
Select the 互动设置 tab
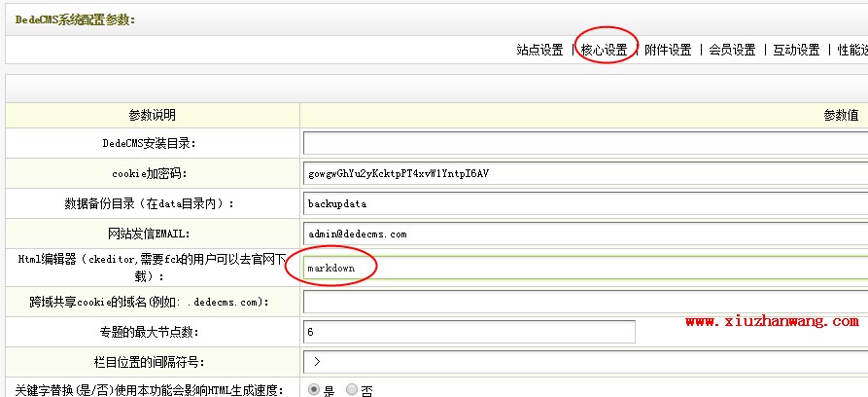pyautogui.click(x=796, y=50)
